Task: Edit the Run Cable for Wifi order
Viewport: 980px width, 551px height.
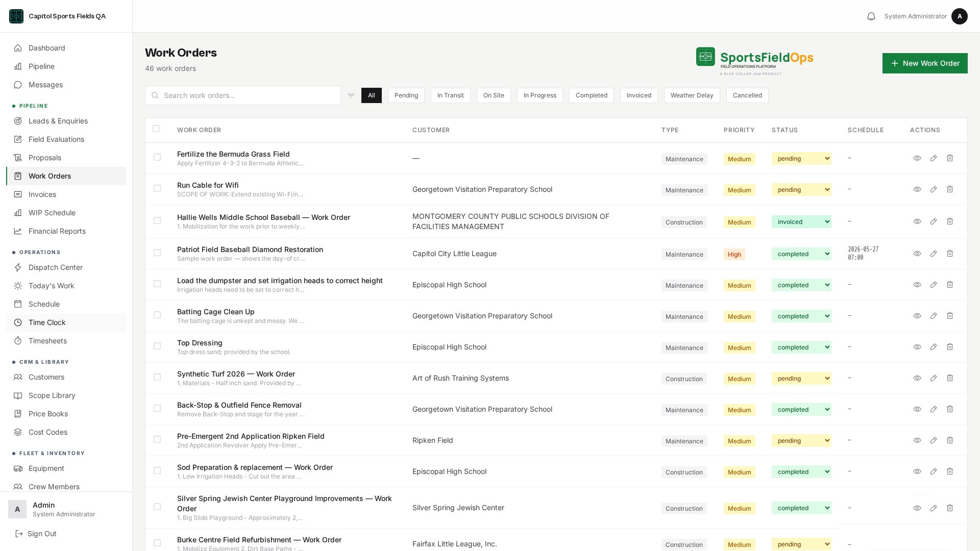Action: [934, 189]
